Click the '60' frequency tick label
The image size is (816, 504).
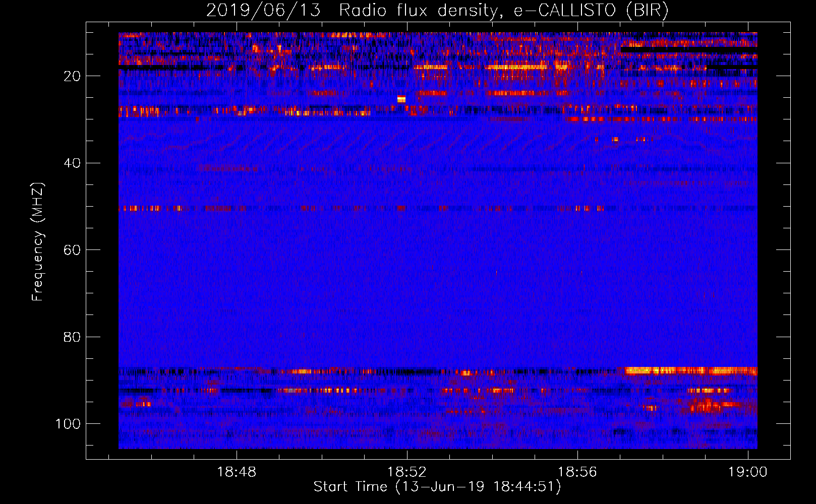(x=72, y=250)
